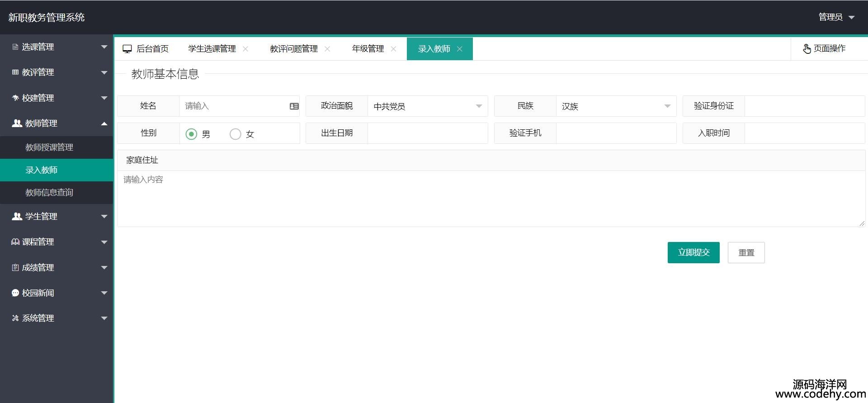Expand the 教评管理 menu arrow
Image resolution: width=868 pixels, height=403 pixels.
tap(104, 72)
